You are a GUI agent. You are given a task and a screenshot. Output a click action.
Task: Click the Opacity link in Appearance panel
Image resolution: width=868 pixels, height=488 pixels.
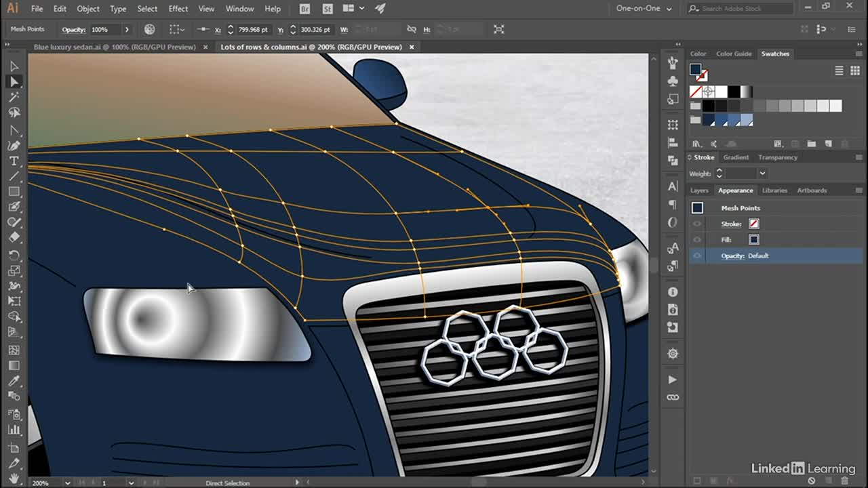(732, 256)
